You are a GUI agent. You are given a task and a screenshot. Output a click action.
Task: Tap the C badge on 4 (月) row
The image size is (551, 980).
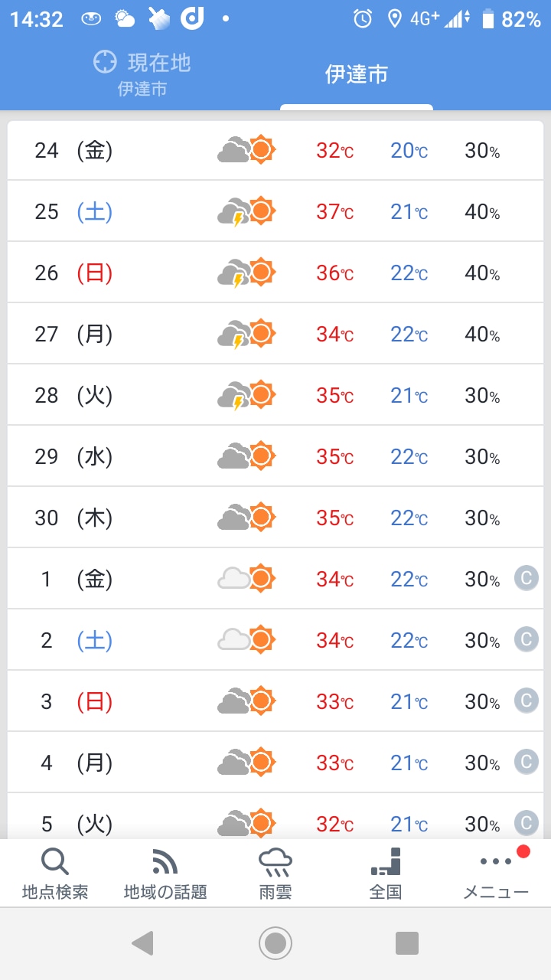click(x=526, y=763)
